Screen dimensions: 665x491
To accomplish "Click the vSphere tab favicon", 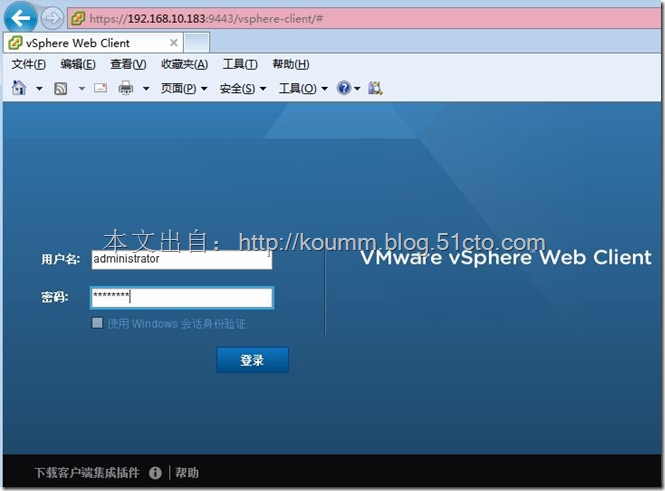I will (x=15, y=43).
